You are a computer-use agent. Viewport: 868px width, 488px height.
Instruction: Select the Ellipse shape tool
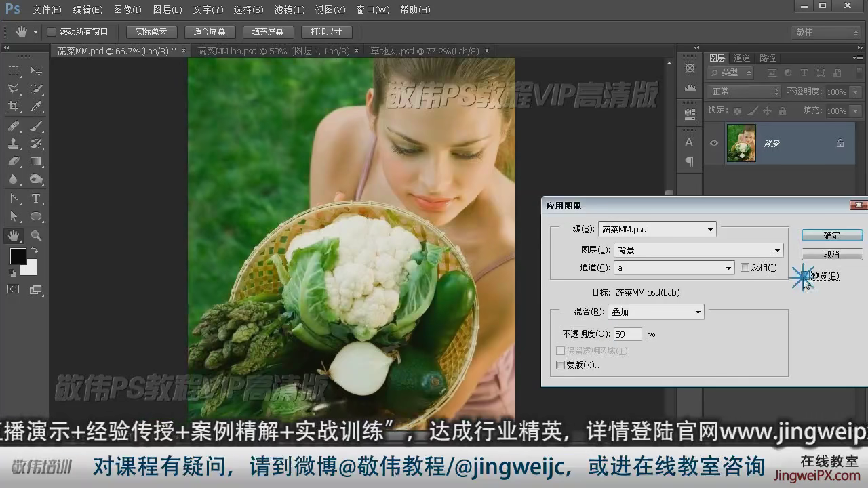(36, 217)
